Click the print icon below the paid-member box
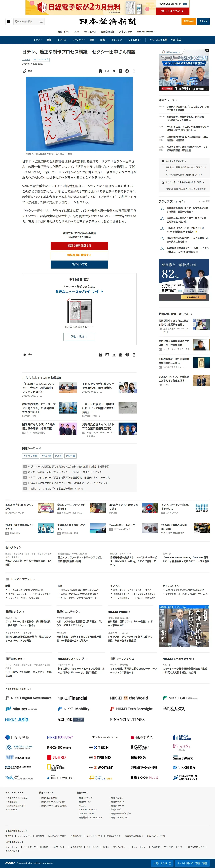This screenshot has width=215, height=868. tap(100, 355)
